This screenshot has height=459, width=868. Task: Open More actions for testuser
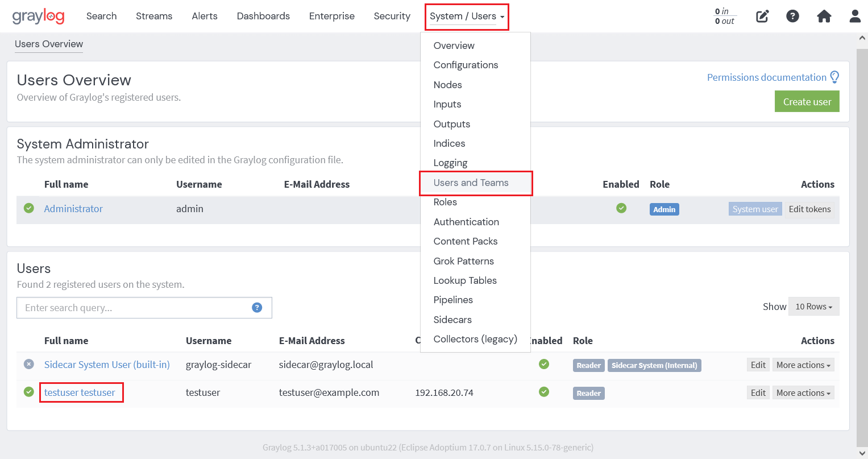point(803,393)
